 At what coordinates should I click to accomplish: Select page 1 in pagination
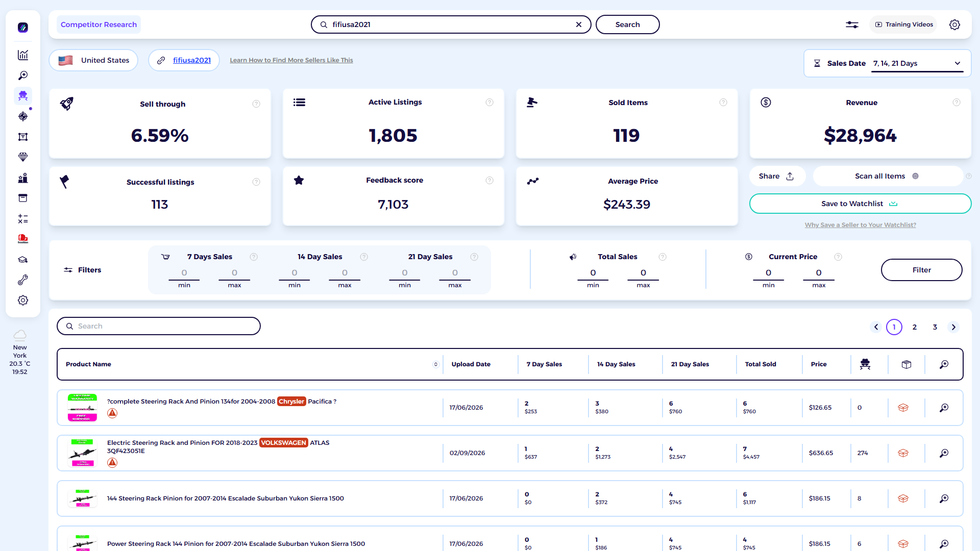pyautogui.click(x=894, y=327)
